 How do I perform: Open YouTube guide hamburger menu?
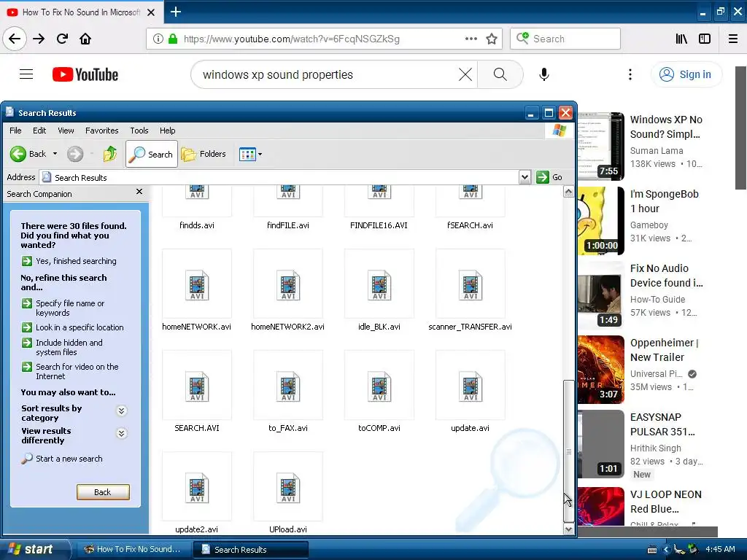tap(26, 74)
